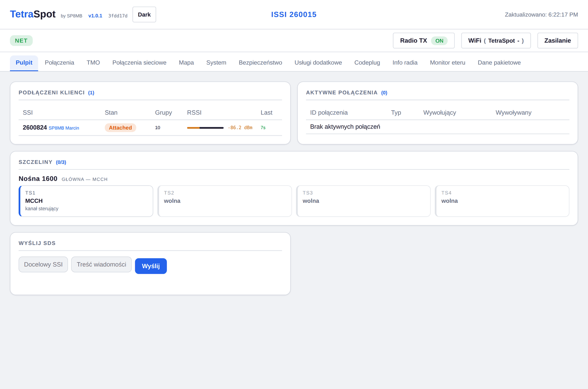The image size is (588, 389).
Task: Click the Wyślij send button
Action: tap(151, 266)
